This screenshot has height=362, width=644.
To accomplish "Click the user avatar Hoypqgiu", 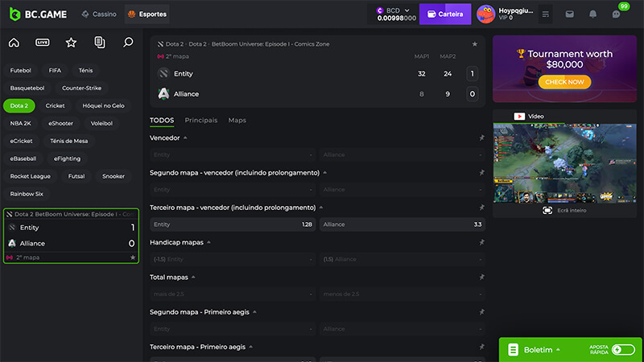I will (485, 14).
